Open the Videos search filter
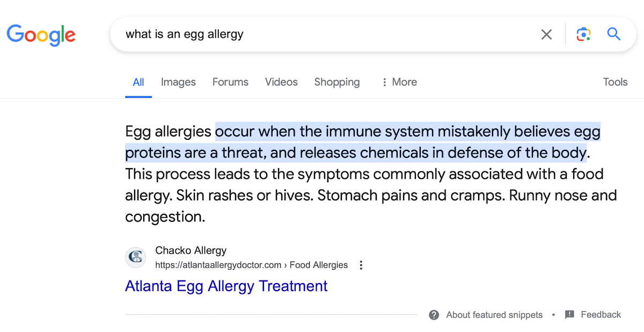This screenshot has width=644, height=332. [281, 82]
